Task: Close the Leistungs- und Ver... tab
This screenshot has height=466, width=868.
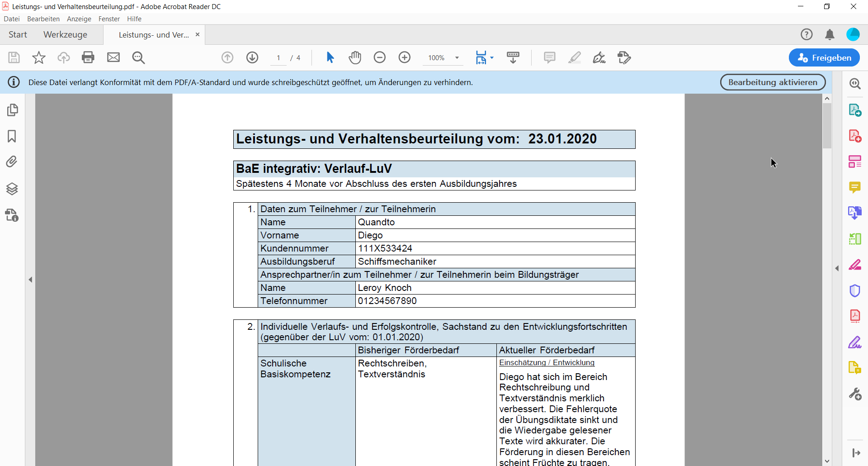Action: tap(198, 34)
